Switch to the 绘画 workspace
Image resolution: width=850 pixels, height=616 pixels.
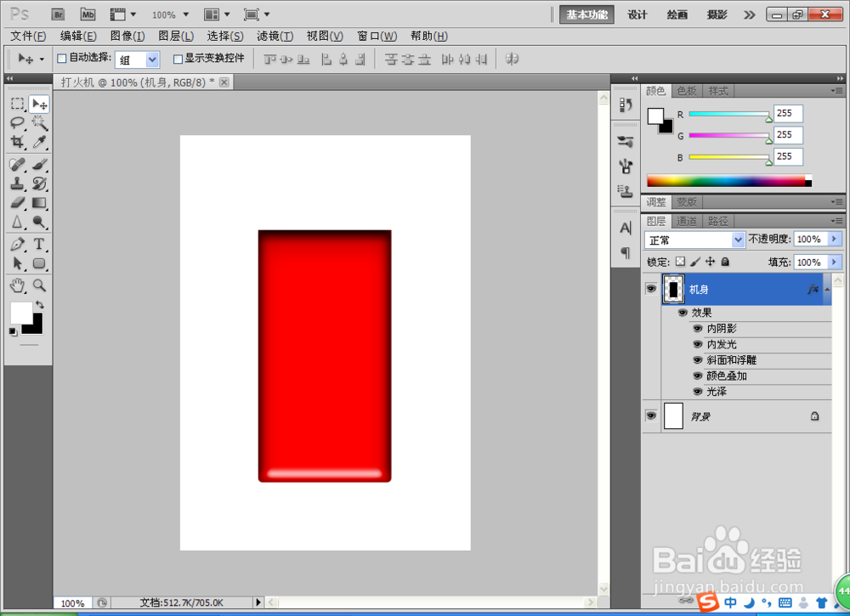point(677,14)
